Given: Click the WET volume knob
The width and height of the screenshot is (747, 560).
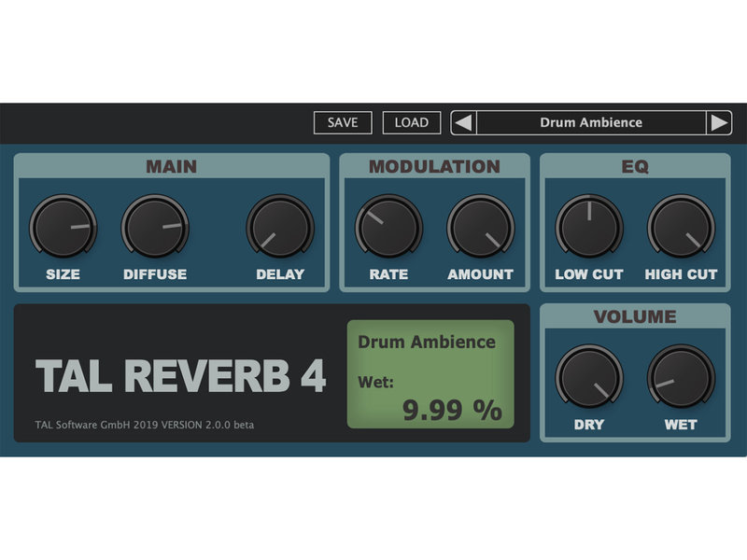Looking at the screenshot, I should [x=681, y=378].
